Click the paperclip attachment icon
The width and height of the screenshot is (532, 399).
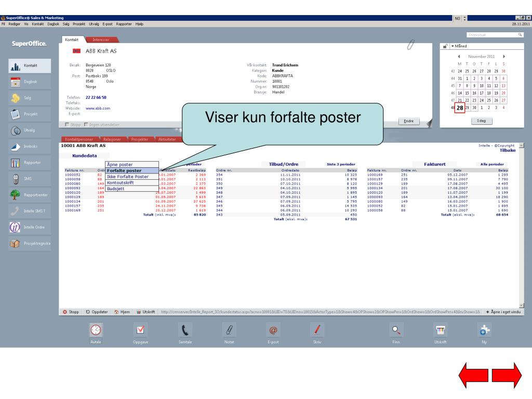click(x=411, y=45)
